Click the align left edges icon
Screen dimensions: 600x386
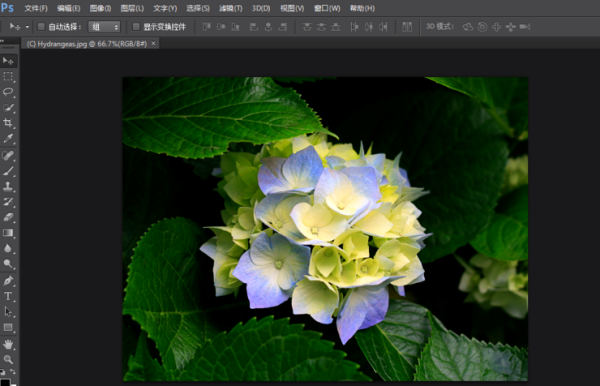click(254, 27)
